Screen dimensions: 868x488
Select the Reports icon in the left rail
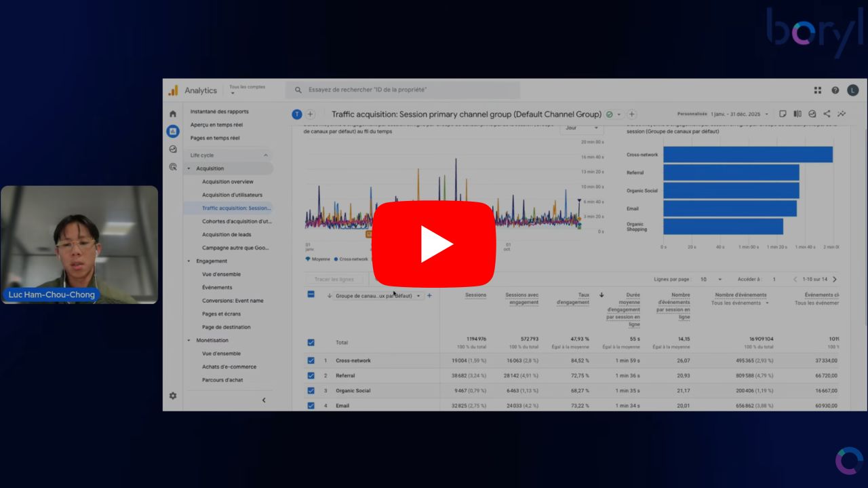(x=173, y=131)
